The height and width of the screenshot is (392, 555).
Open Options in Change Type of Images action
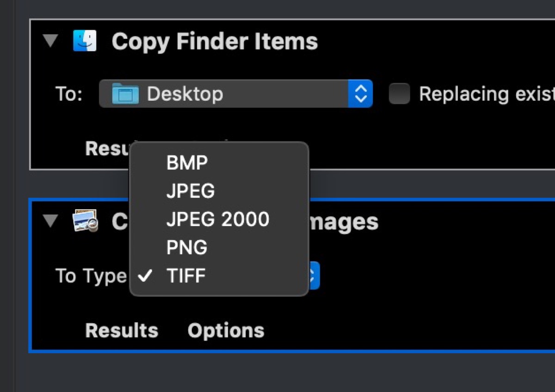tap(226, 331)
